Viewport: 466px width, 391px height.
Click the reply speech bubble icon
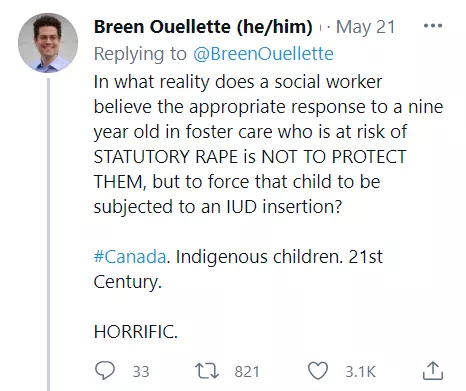(105, 371)
